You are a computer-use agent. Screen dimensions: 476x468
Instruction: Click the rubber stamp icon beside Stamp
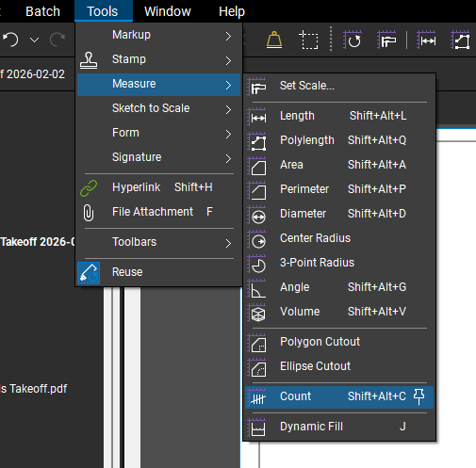click(89, 60)
